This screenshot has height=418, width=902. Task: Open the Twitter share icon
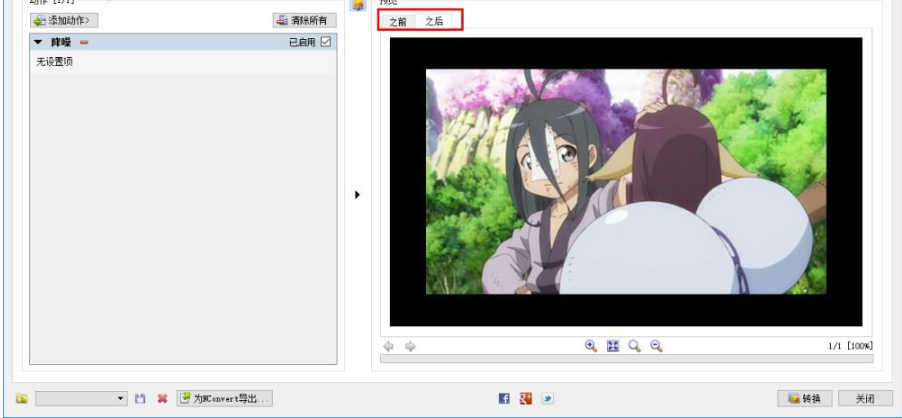[x=548, y=398]
